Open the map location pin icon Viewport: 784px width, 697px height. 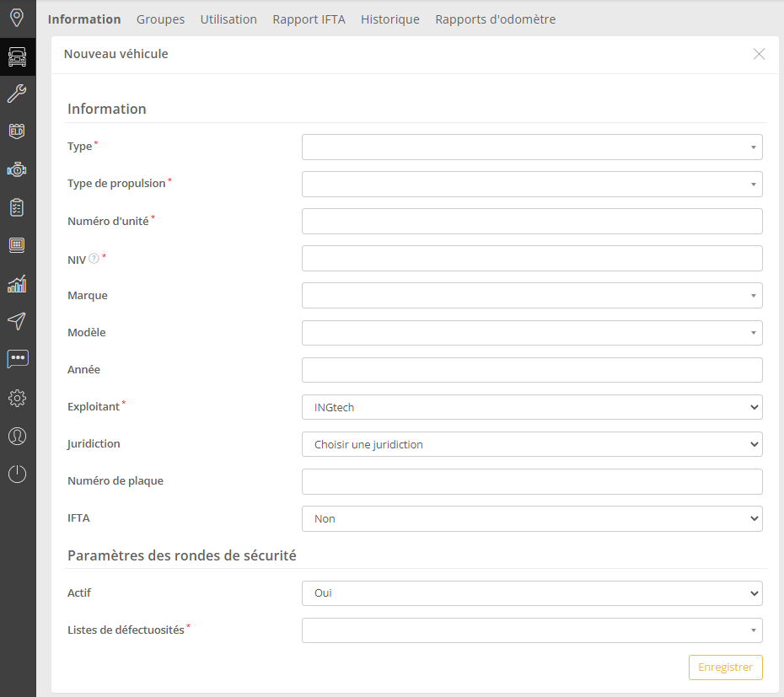pyautogui.click(x=17, y=18)
